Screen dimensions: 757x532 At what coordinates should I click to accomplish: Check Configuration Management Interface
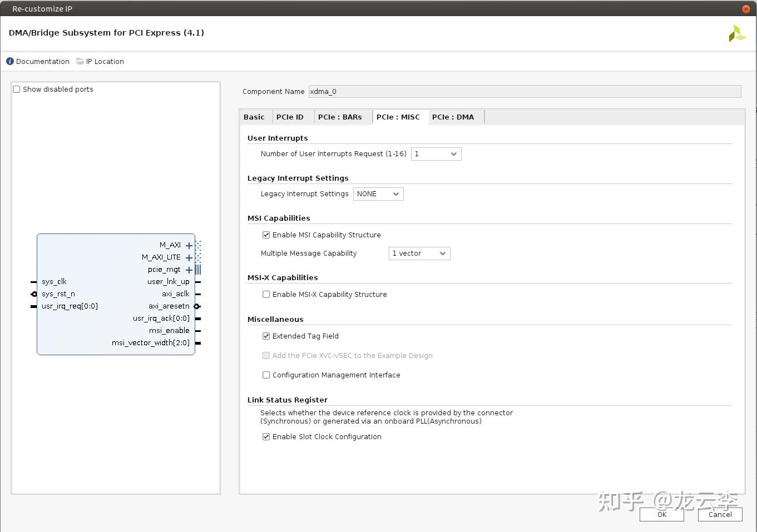coord(266,375)
